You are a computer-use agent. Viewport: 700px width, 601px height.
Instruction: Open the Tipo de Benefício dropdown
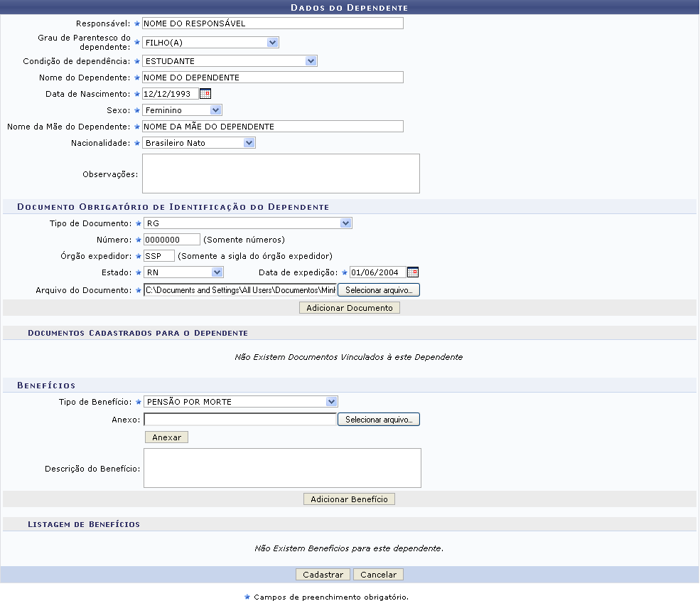tap(240, 402)
